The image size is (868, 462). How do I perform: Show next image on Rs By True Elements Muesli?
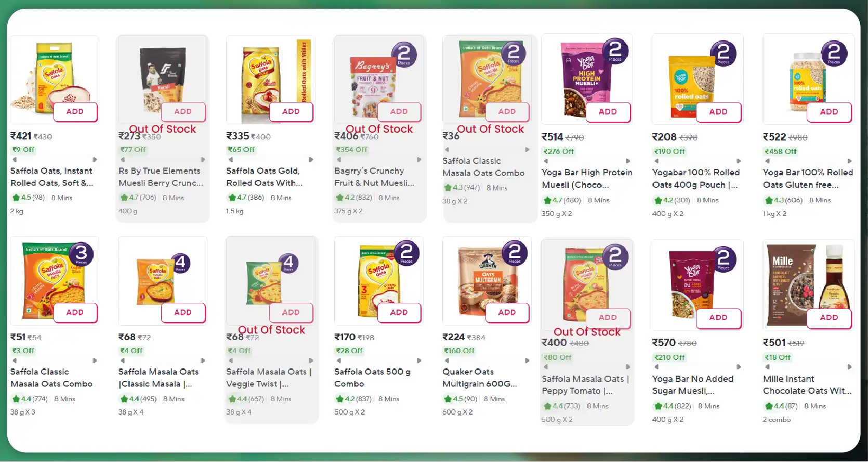click(x=203, y=160)
